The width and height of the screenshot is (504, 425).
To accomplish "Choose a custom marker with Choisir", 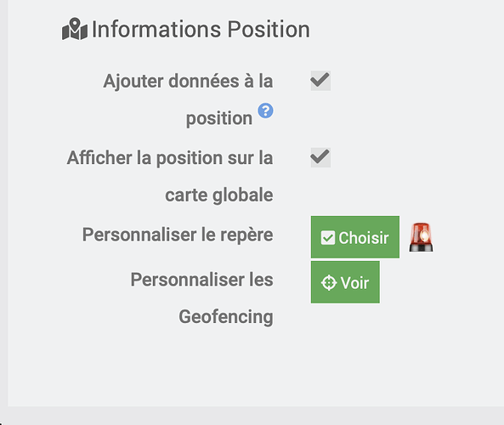I will (x=355, y=237).
